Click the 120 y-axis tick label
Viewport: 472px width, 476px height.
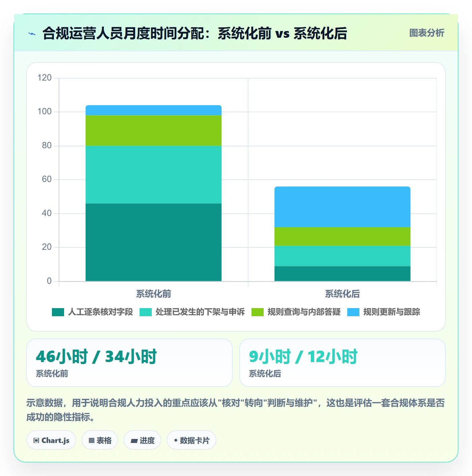coord(45,78)
